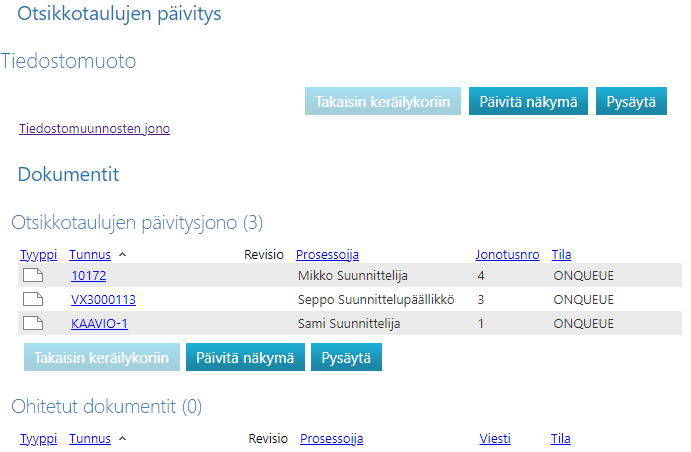Sort the queue by the Tila column
The width and height of the screenshot is (691, 452).
(x=561, y=255)
